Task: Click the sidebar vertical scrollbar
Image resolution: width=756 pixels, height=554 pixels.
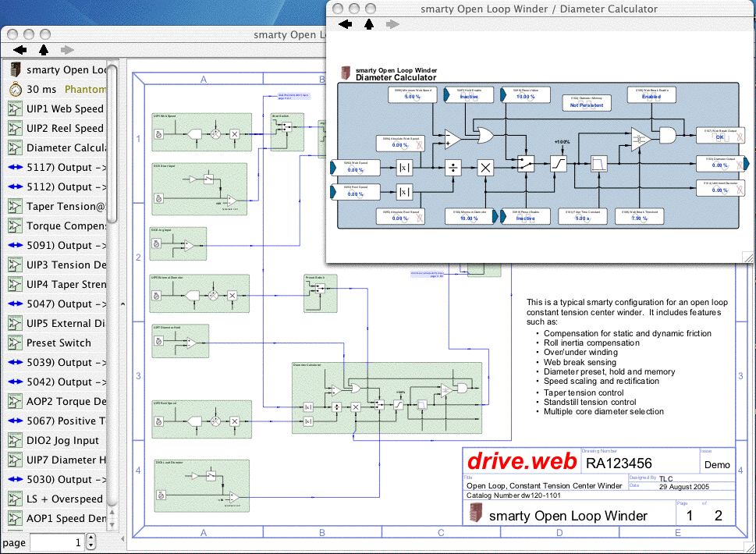Action: 112,156
